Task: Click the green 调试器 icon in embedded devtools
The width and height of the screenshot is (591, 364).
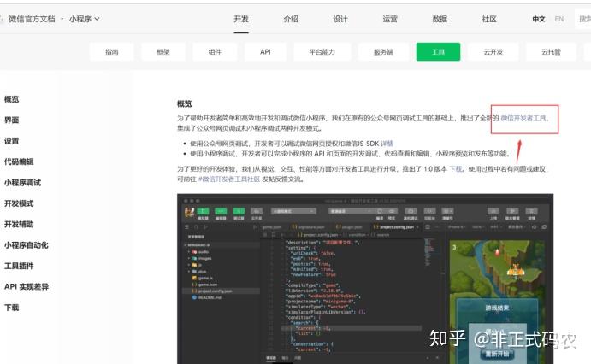Action: click(239, 211)
